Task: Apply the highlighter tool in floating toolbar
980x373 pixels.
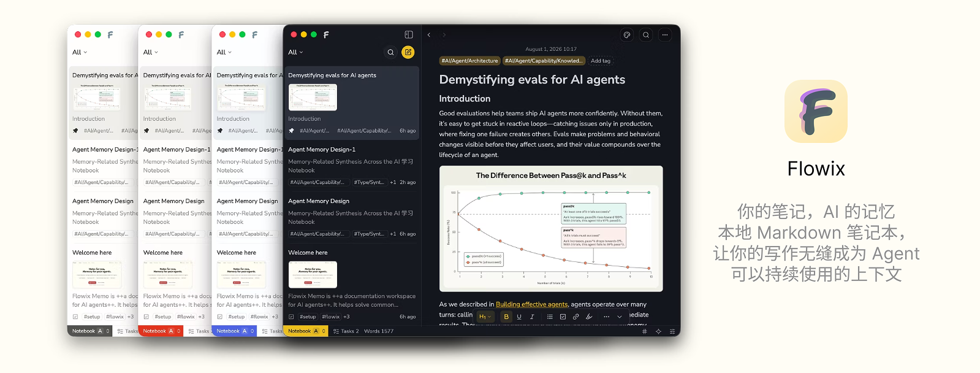Action: click(589, 317)
